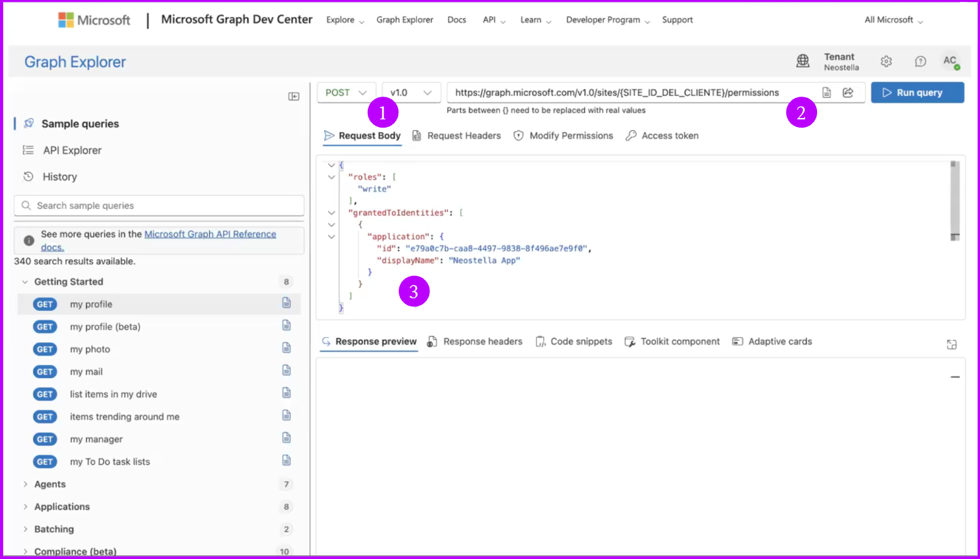This screenshot has width=980, height=559.
Task: Fold the "grantedToIdentities" JSON array
Action: pyautogui.click(x=331, y=213)
